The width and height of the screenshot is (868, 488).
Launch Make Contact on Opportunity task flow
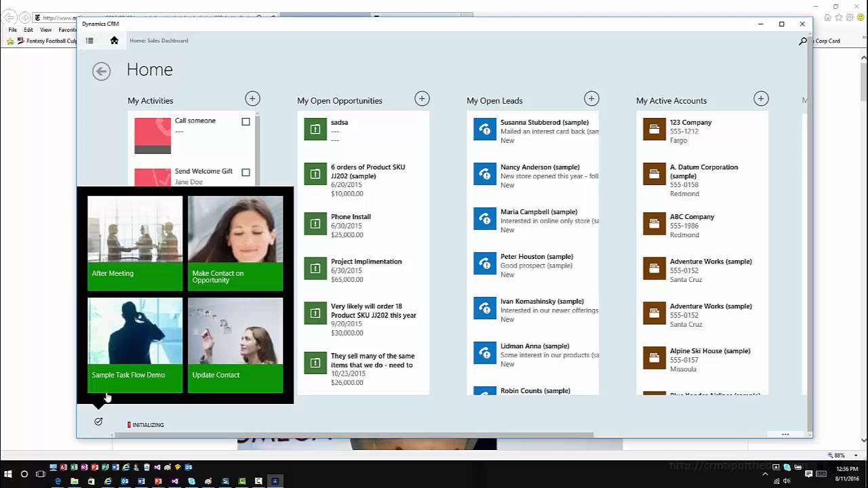[x=235, y=243]
